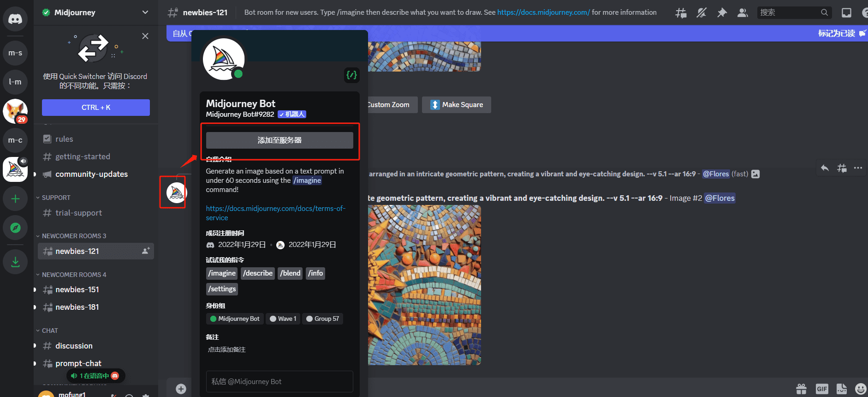Viewport: 868px width, 397px height.
Task: Open the mosaic image thumbnail in chat
Action: tap(424, 285)
